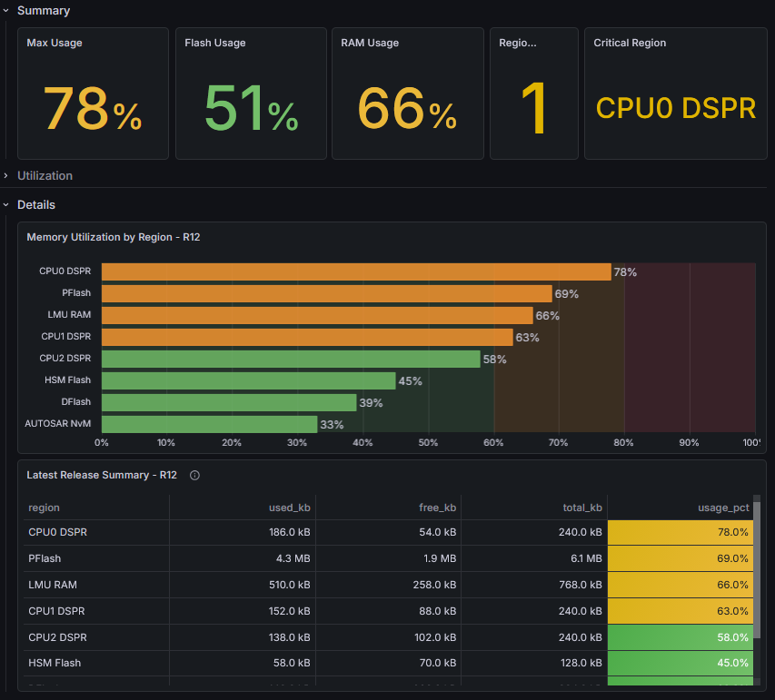Click the 78.0% usage_pct cell
Viewport: 775px width, 700px height.
[681, 533]
